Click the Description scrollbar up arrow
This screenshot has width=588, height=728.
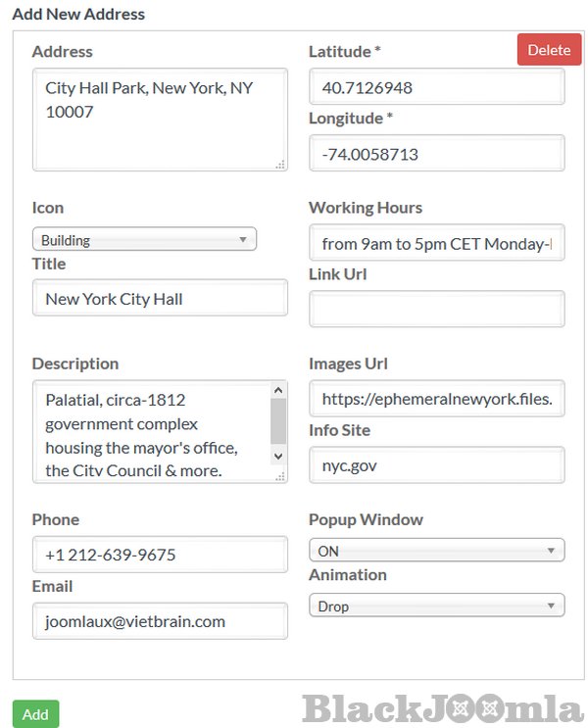point(278,391)
